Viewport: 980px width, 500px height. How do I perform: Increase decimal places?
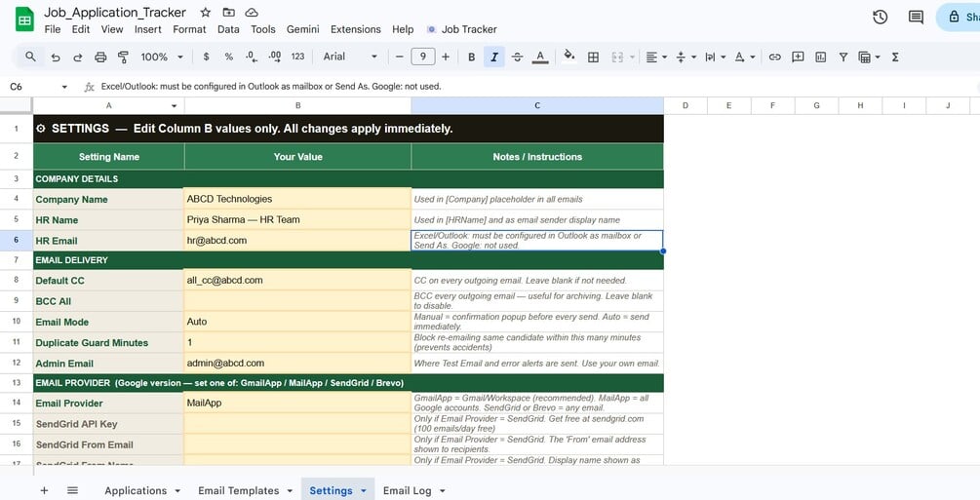pyautogui.click(x=274, y=57)
